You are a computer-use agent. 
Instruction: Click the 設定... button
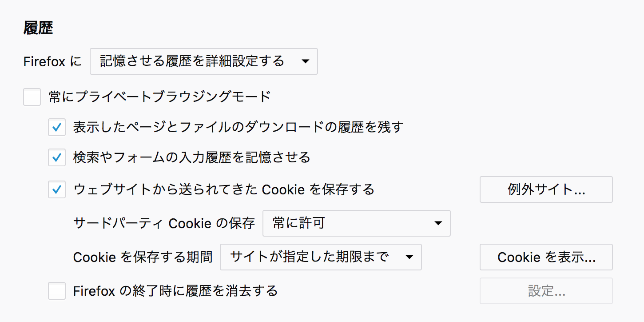[x=546, y=291]
